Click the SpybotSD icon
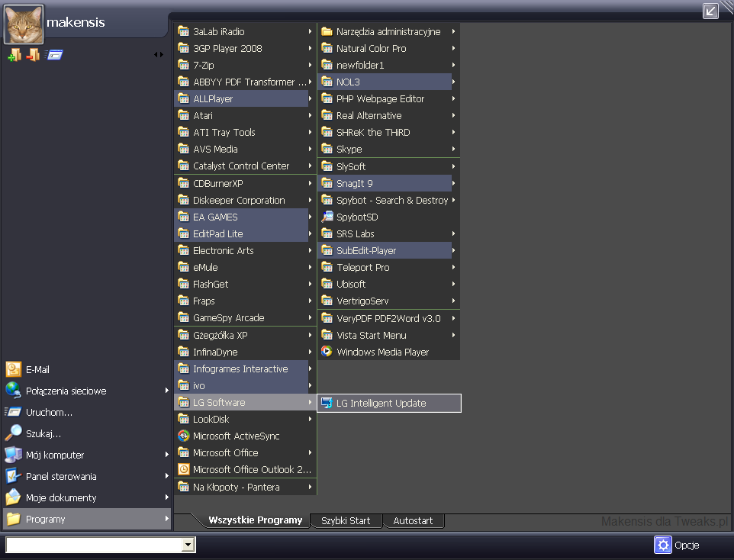734x560 pixels. coord(327,217)
